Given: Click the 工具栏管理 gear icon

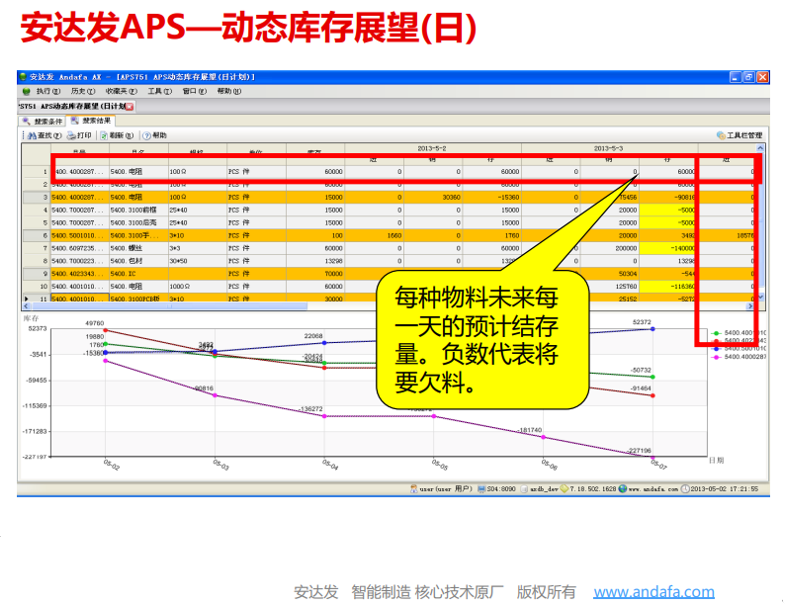Looking at the screenshot, I should pyautogui.click(x=721, y=135).
